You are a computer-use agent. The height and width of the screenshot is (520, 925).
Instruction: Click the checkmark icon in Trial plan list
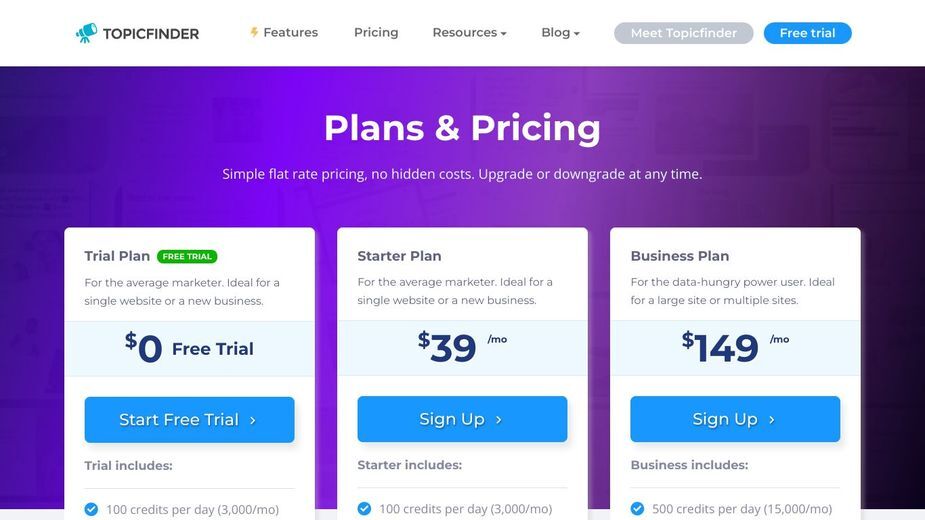[91, 509]
